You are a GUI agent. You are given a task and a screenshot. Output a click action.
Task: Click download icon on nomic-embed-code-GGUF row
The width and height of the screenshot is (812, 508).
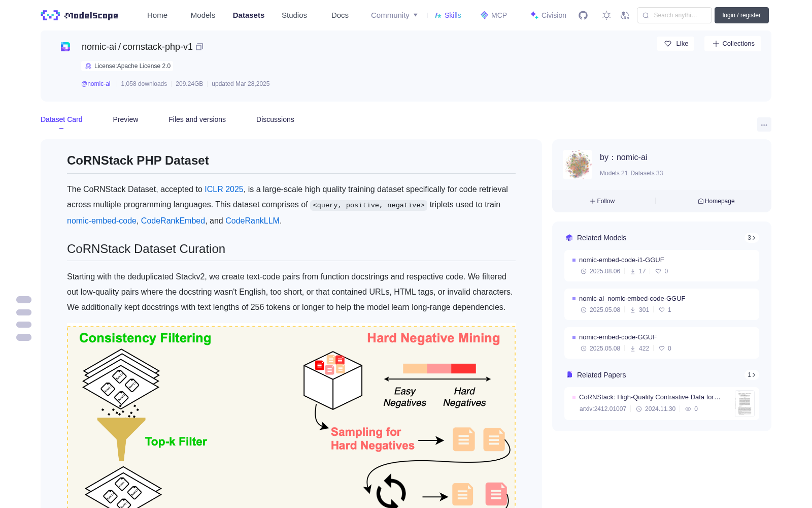[x=633, y=348]
